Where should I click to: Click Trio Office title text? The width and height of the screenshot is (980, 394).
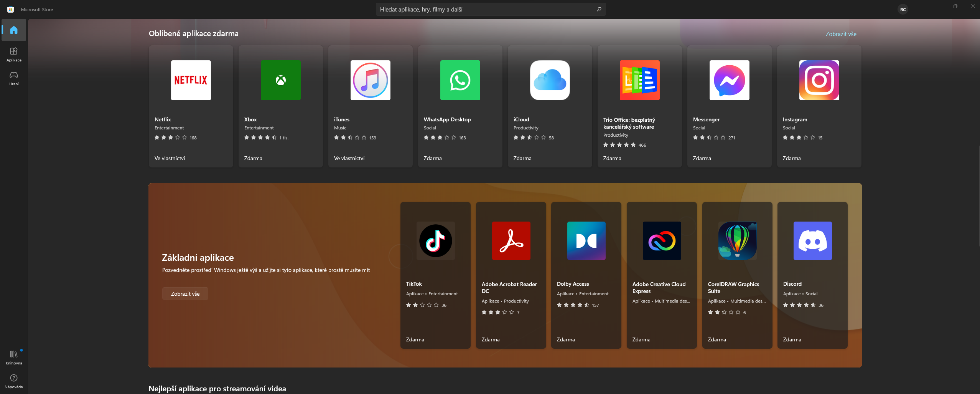coord(629,123)
